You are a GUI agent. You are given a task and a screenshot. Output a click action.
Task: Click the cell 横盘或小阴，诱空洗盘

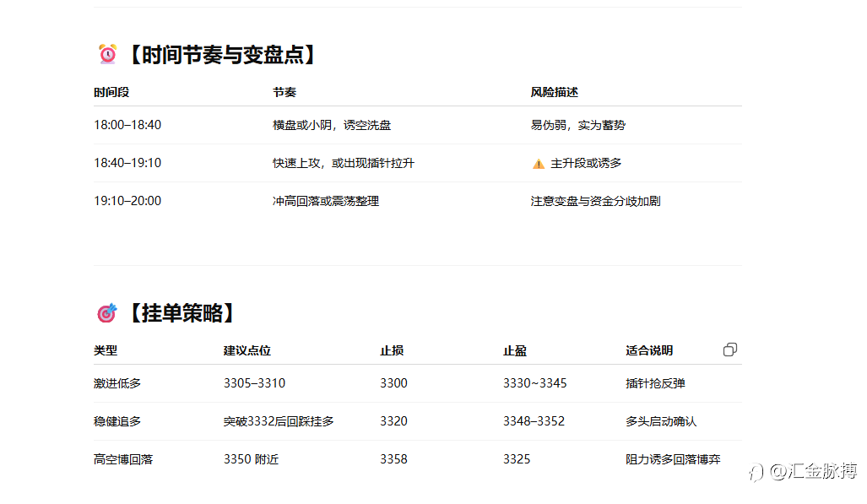tap(332, 125)
